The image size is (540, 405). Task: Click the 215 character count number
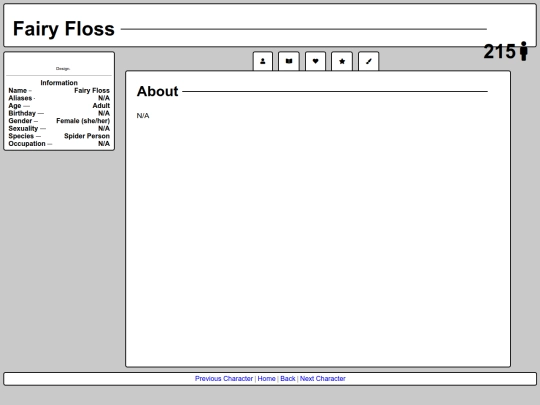499,51
